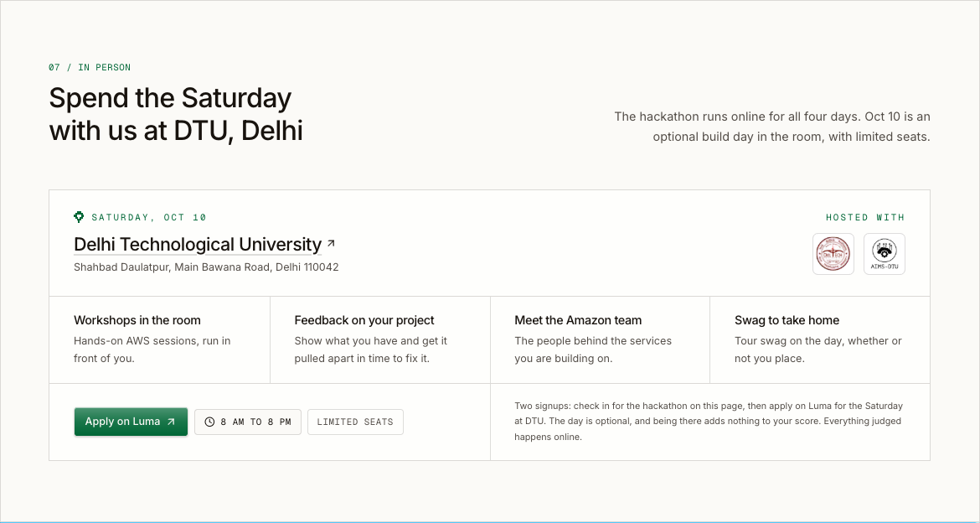Click the Swag to take home heading
Screen dimensions: 980x523
pos(787,320)
